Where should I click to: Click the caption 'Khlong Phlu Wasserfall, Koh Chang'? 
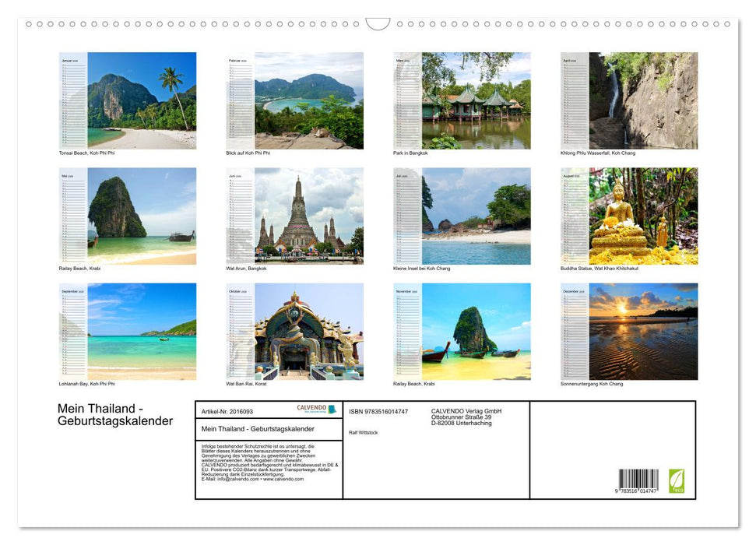[598, 153]
